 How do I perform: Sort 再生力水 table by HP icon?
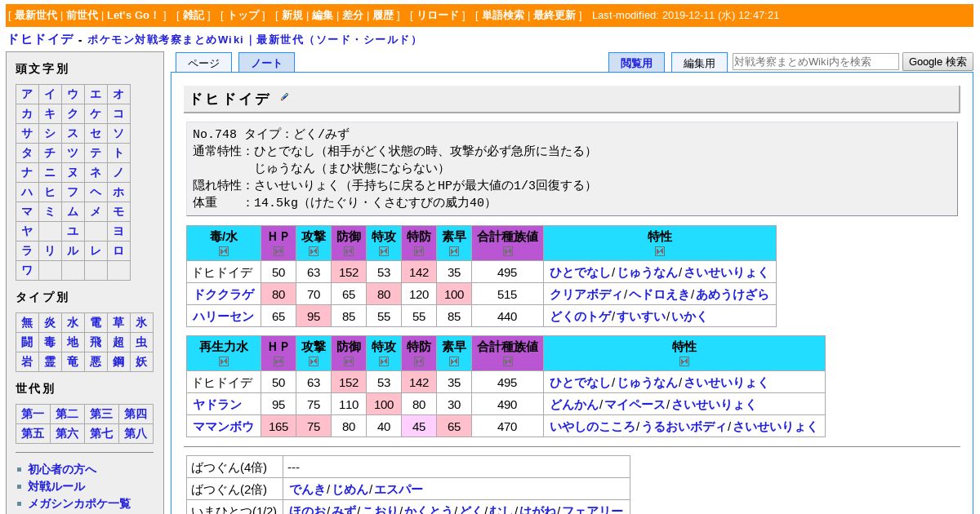pyautogui.click(x=278, y=361)
